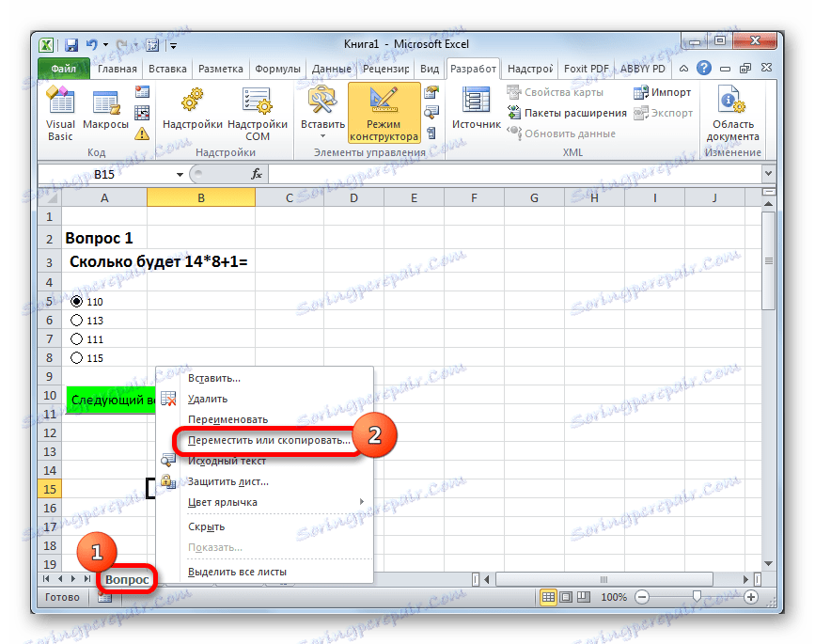The width and height of the screenshot is (815, 644).
Task: Click zoom in plus button
Action: tap(750, 597)
